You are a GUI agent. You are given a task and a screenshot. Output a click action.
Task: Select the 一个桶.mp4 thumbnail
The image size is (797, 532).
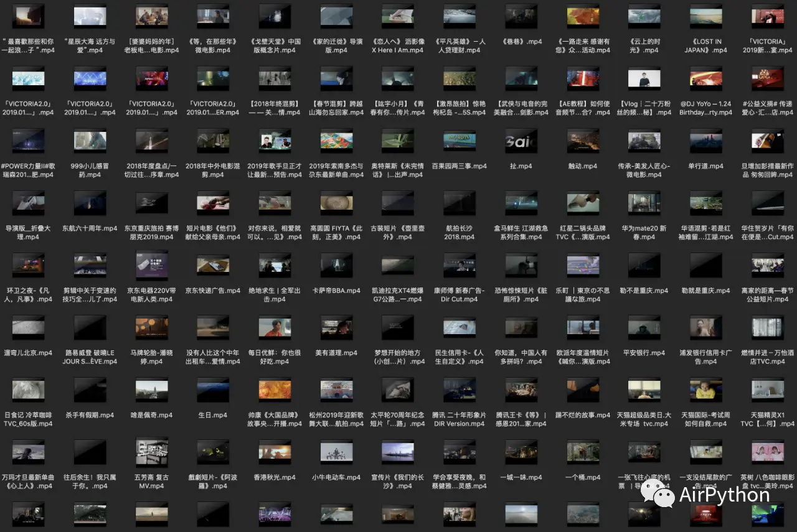583,452
